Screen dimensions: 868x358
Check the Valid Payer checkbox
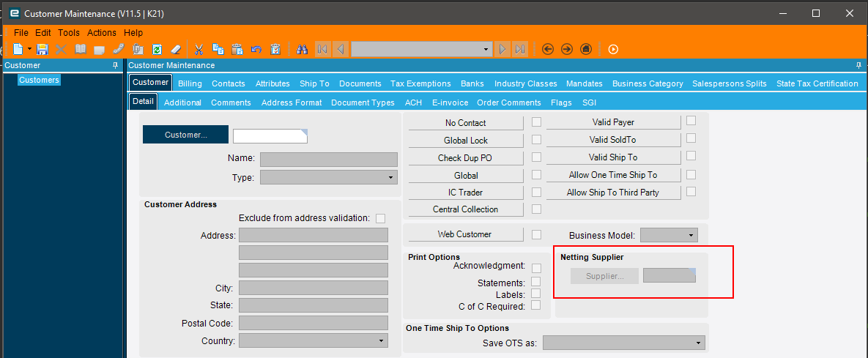tap(691, 121)
